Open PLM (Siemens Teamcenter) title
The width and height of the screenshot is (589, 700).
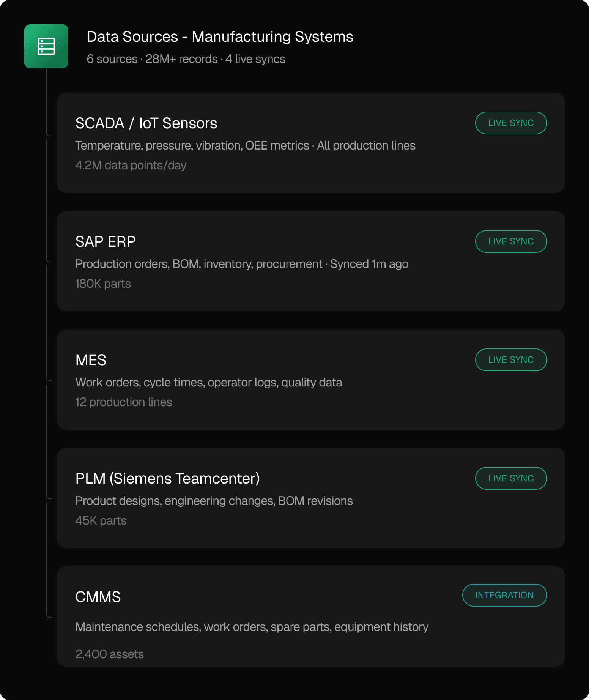pyautogui.click(x=167, y=479)
